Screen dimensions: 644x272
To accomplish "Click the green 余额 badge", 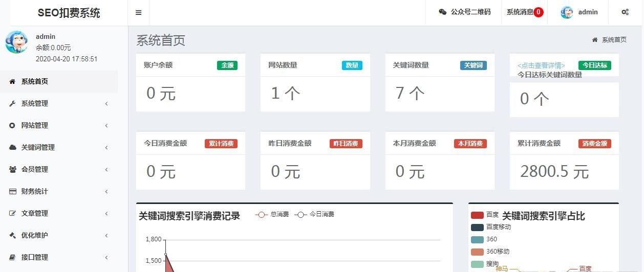I will pos(227,65).
